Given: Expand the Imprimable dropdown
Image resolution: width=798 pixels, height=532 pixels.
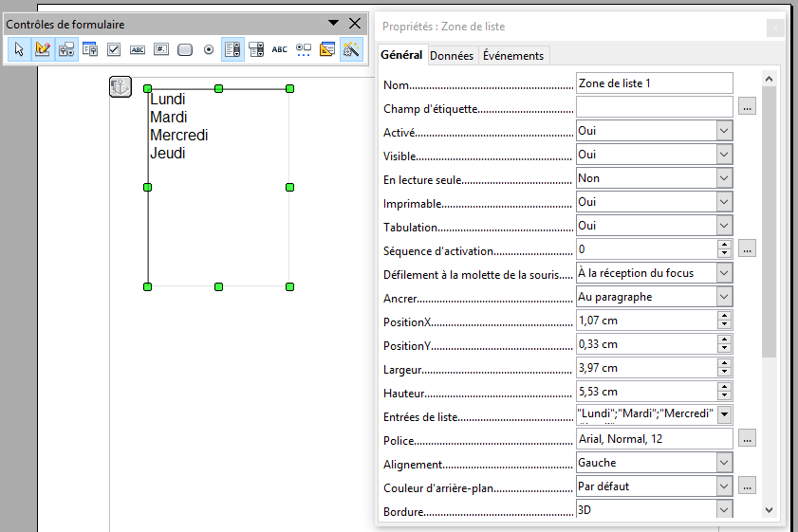Looking at the screenshot, I should 724,202.
